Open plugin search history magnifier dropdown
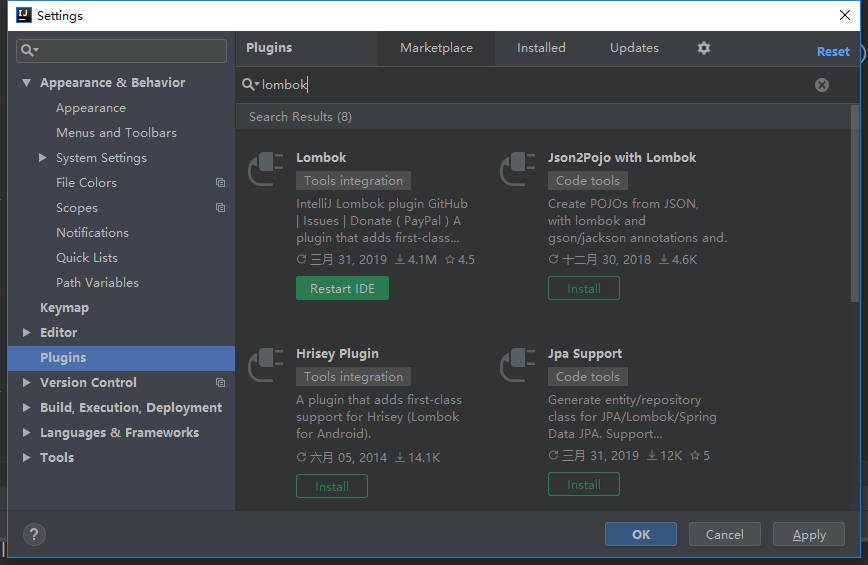868x565 pixels. [x=251, y=84]
